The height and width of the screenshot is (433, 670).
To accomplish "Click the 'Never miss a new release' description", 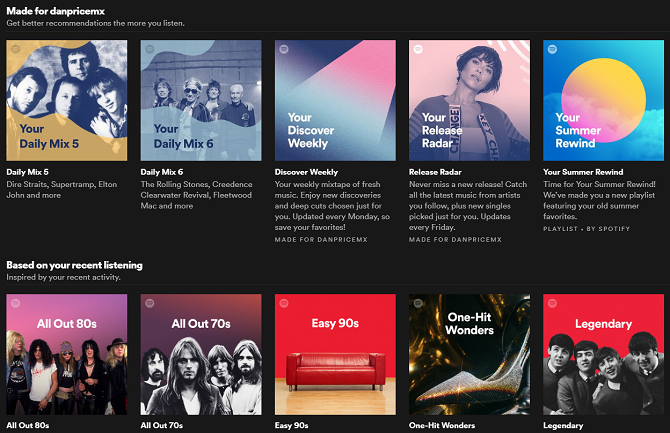I will (468, 206).
